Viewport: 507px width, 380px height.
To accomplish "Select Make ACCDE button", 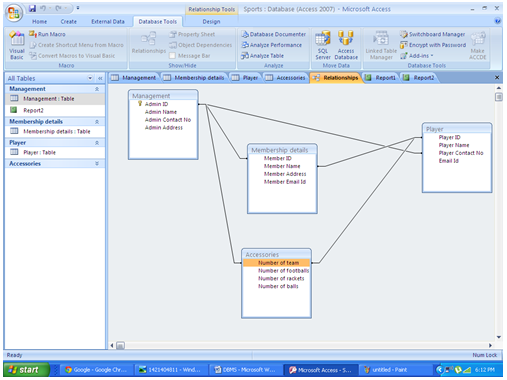I will coord(478,45).
